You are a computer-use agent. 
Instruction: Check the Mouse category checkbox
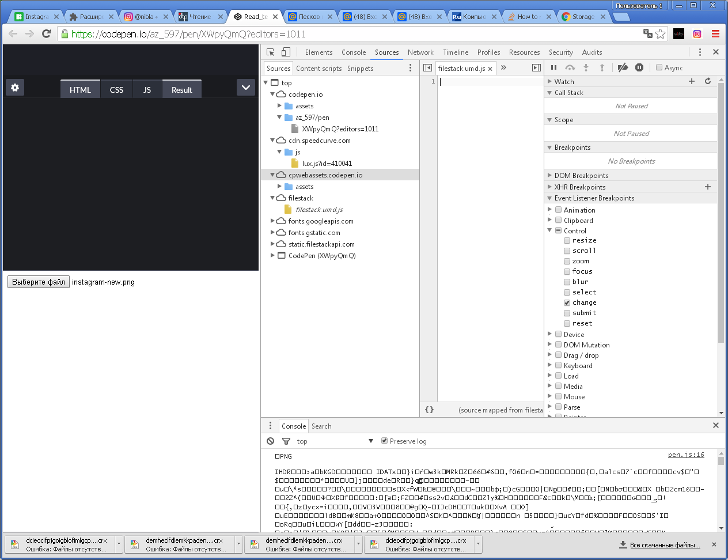point(558,396)
